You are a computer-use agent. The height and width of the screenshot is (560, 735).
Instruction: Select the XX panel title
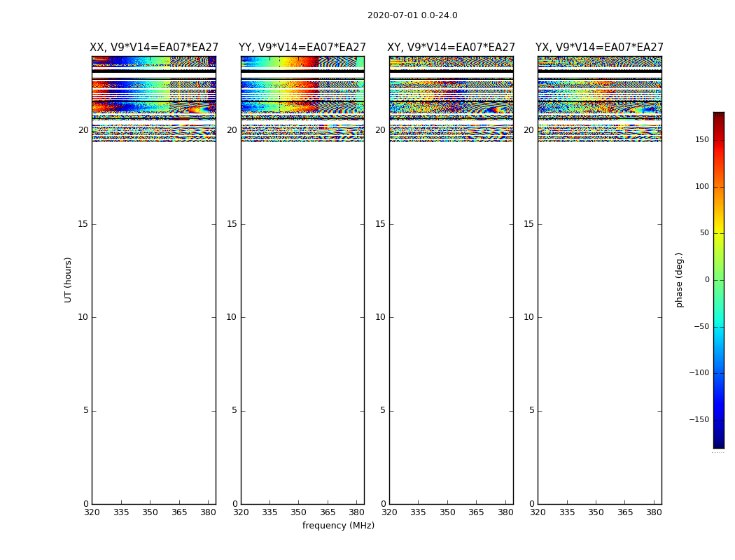click(x=154, y=48)
